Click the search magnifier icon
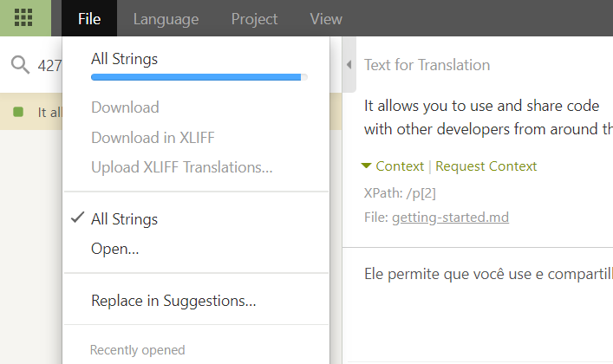Image resolution: width=613 pixels, height=364 pixels. (x=20, y=64)
